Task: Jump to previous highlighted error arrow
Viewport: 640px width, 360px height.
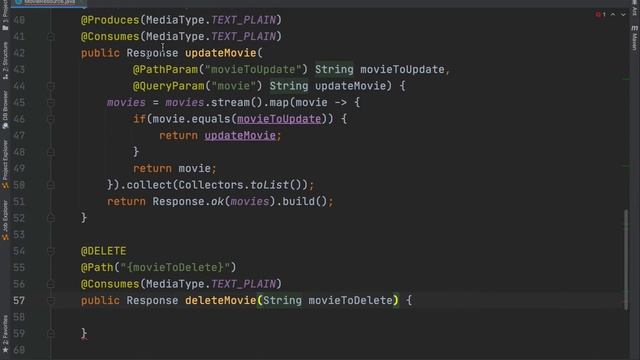Action: pos(613,14)
